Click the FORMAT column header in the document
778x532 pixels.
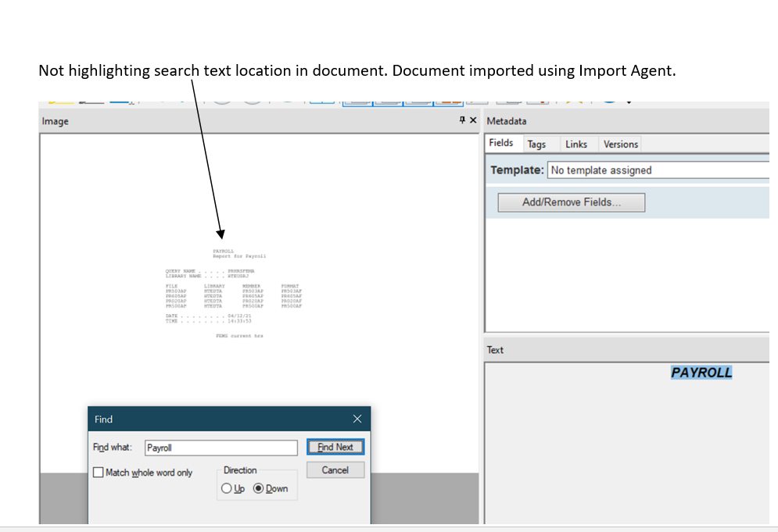(290, 286)
